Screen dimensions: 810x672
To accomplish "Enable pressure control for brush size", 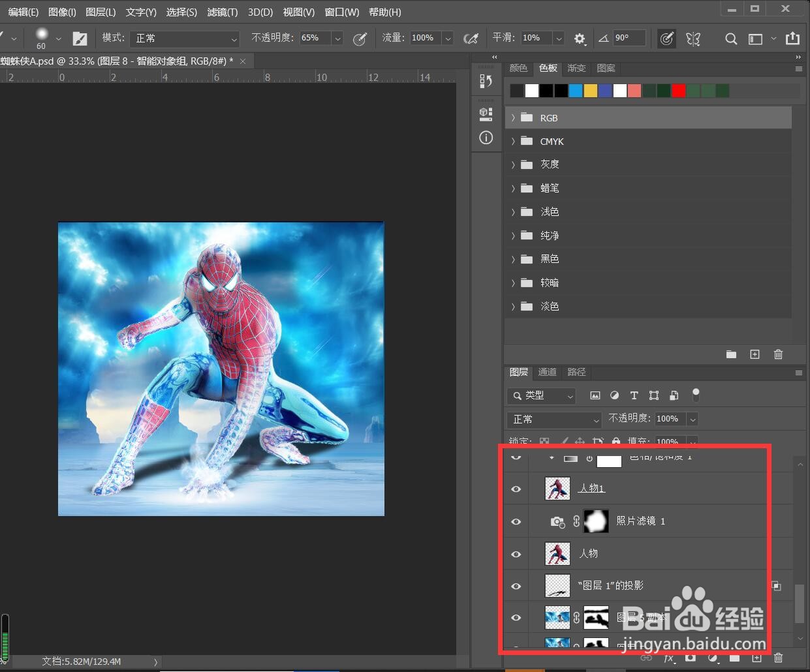I will click(x=666, y=38).
